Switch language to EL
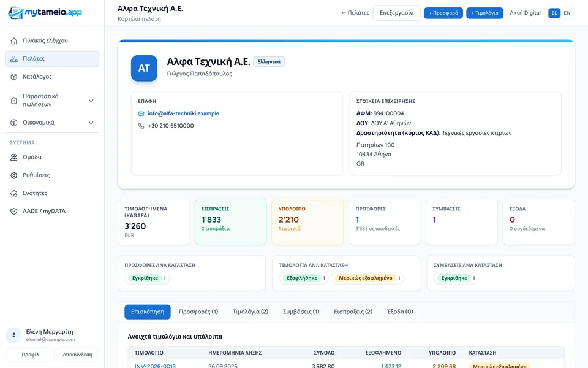 tap(554, 13)
